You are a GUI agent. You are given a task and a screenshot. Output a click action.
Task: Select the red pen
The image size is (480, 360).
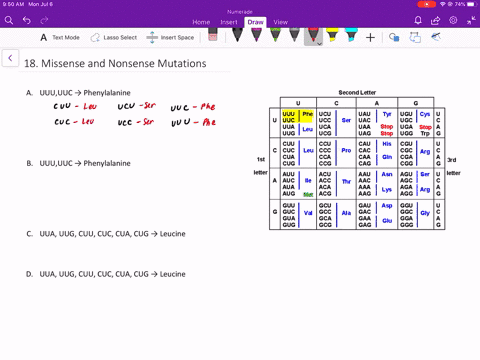[313, 35]
